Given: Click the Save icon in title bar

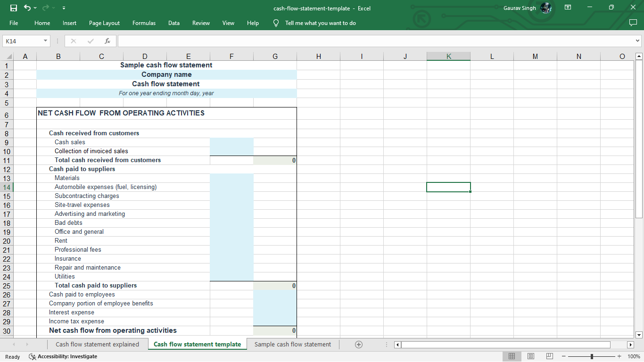Looking at the screenshot, I should tap(14, 8).
